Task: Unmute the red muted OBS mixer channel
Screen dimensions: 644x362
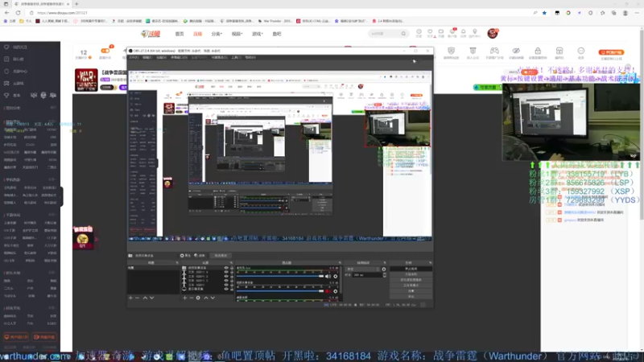Action: 328,291
